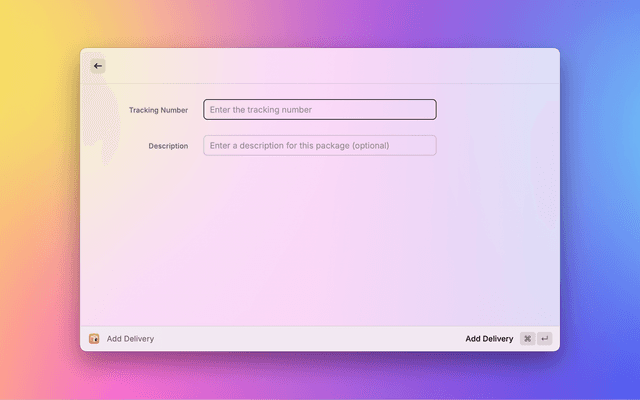Click the Command key symbol icon
The image size is (640, 400).
[x=527, y=339]
